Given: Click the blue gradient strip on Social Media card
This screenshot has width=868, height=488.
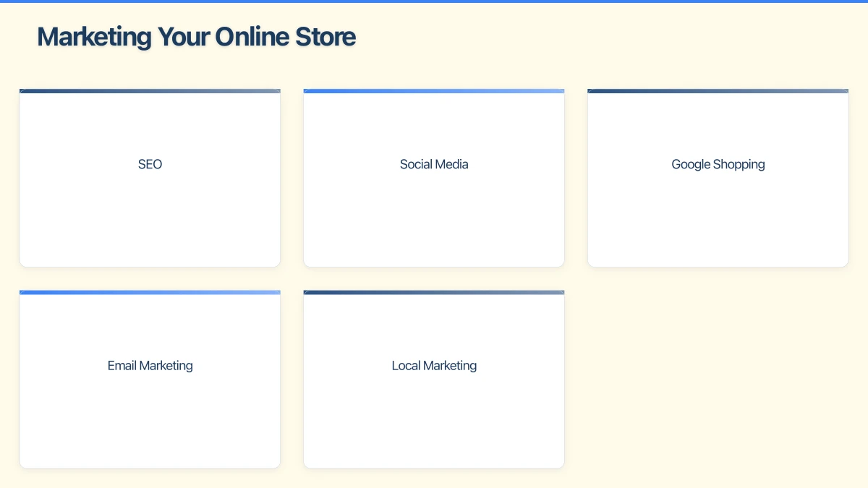Looking at the screenshot, I should [x=434, y=91].
